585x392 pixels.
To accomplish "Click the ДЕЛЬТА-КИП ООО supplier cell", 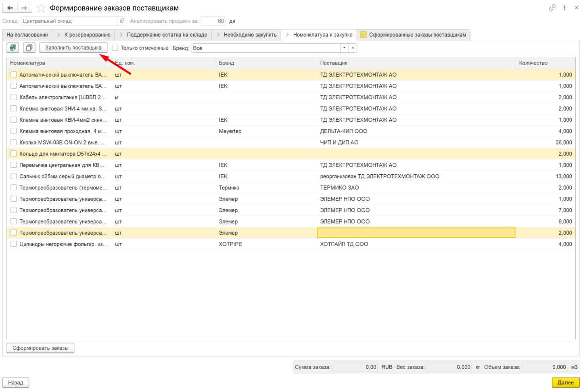I will [416, 131].
